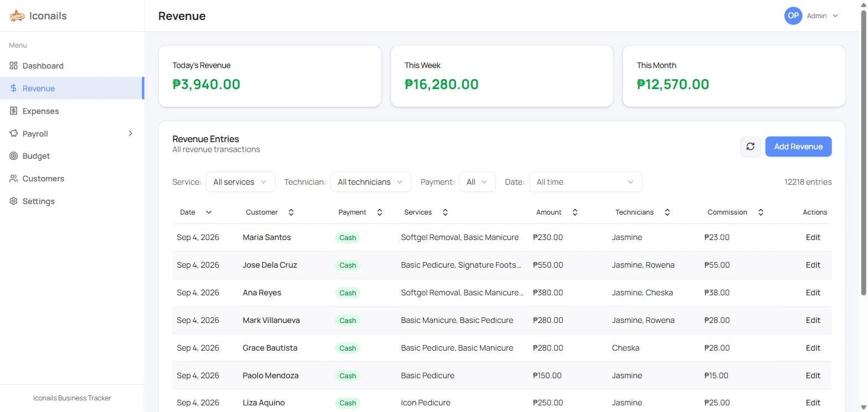Screen dimensions: 868x412
Task: Click the Customers people icon
Action: tap(14, 179)
